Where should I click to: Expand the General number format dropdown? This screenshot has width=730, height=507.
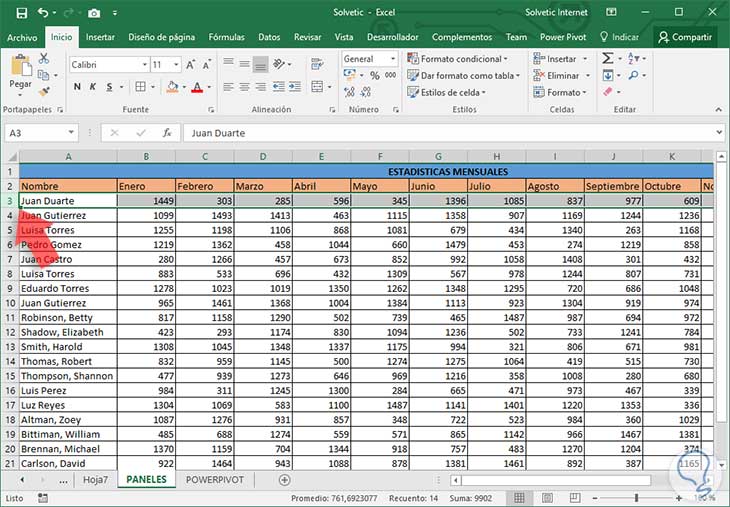(393, 59)
